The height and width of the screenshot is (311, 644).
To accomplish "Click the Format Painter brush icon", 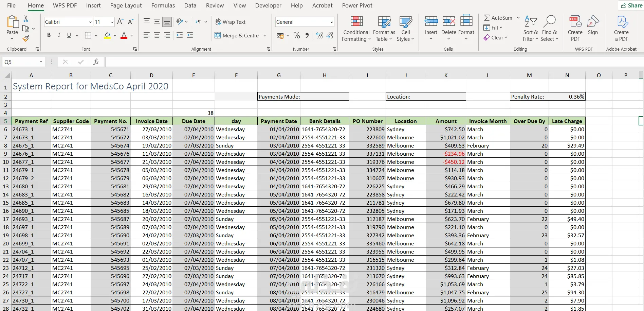I will coord(26,38).
